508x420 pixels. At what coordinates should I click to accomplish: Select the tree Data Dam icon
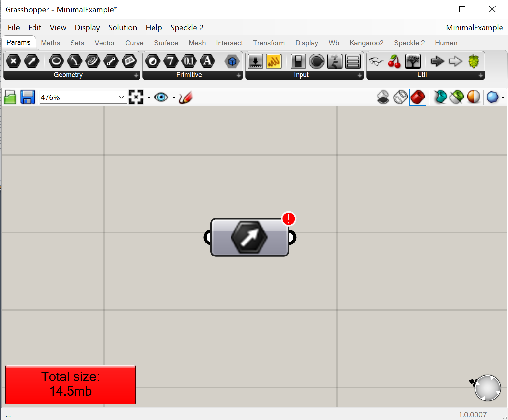tap(413, 61)
